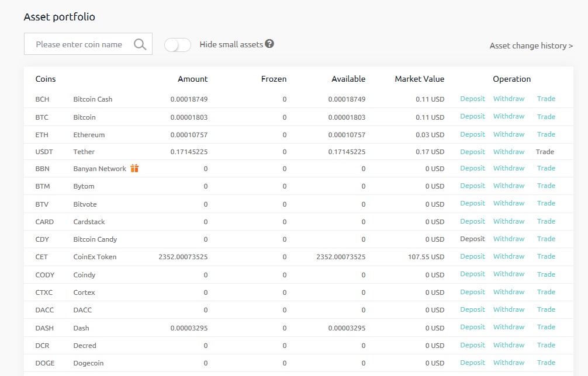
Task: Click the 0.17145225 Tether amount value
Action: [189, 152]
